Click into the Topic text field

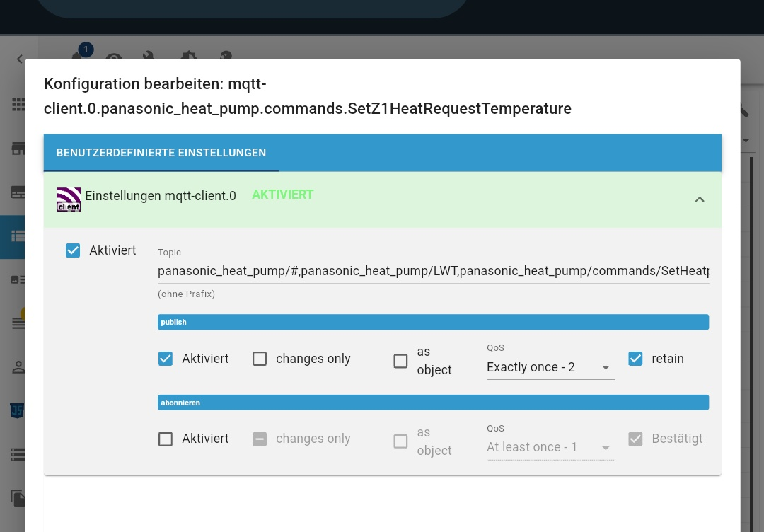click(433, 272)
